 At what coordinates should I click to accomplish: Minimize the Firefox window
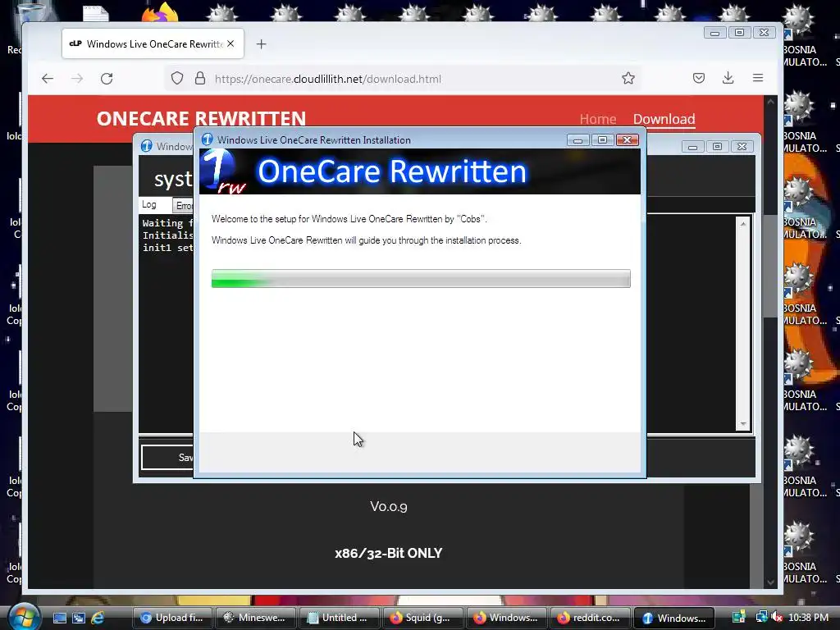(714, 33)
